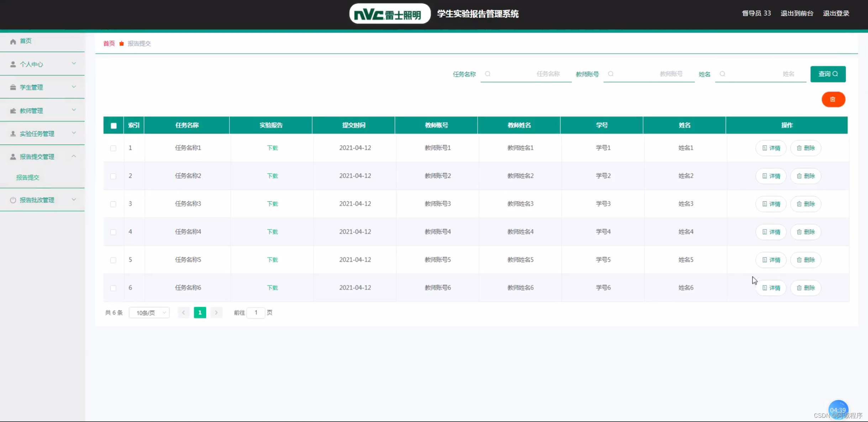
Task: Click the 查询 search button
Action: tap(828, 74)
